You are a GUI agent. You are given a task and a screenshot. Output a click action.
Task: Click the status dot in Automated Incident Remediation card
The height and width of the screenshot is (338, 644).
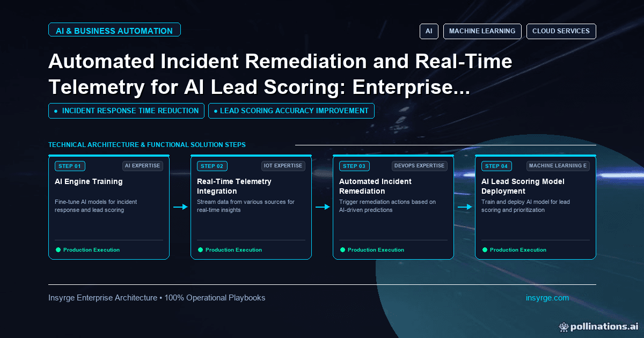tap(343, 249)
